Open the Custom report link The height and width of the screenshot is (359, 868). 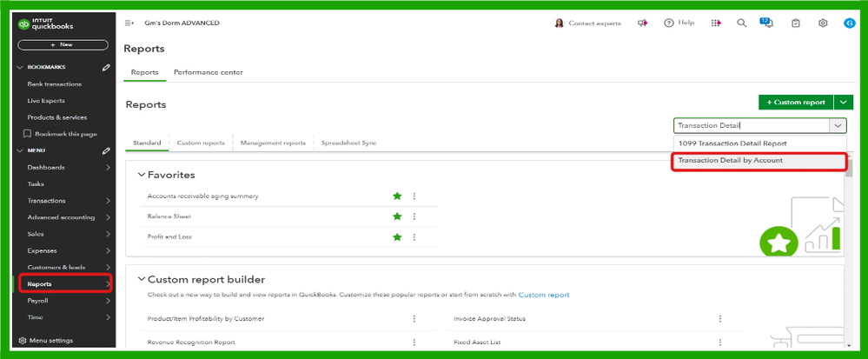(x=544, y=296)
